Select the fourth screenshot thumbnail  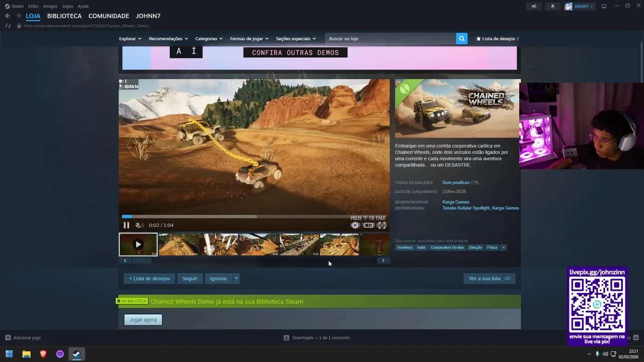coord(259,244)
